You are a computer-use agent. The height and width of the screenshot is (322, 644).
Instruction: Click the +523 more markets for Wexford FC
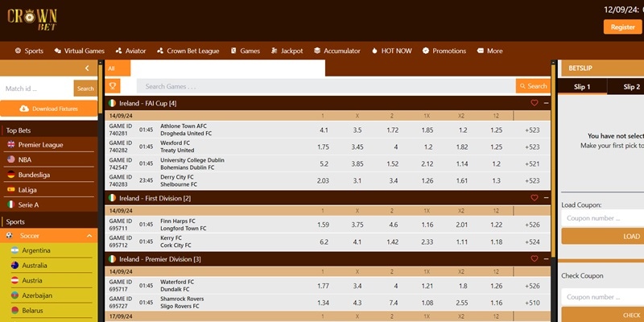[x=531, y=147]
